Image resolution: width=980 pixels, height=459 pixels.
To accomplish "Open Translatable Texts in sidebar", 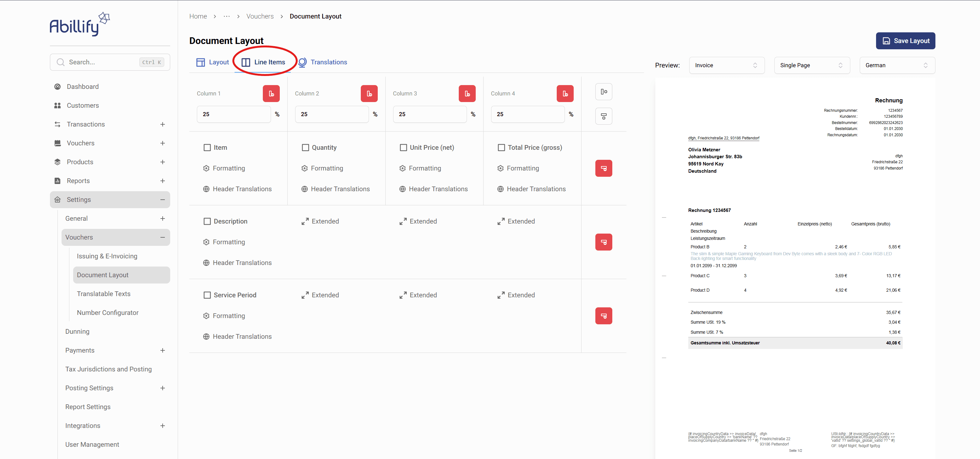I will (104, 294).
